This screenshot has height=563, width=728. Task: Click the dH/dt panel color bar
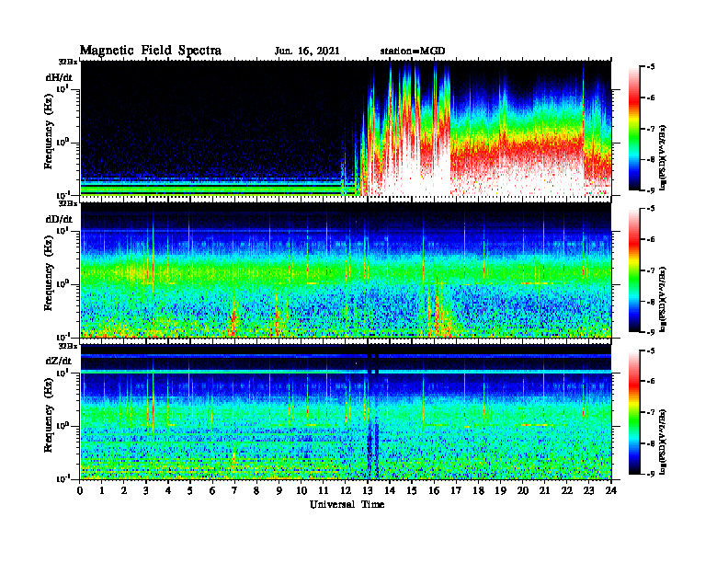point(634,129)
